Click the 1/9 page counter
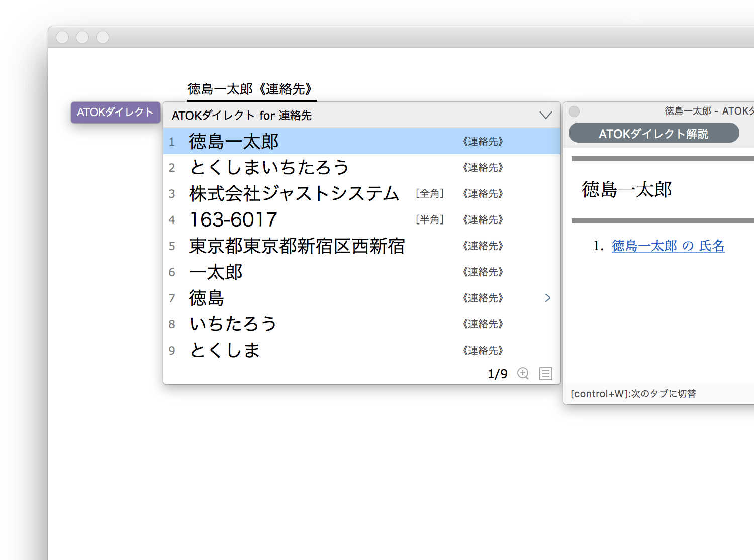 pyautogui.click(x=498, y=374)
